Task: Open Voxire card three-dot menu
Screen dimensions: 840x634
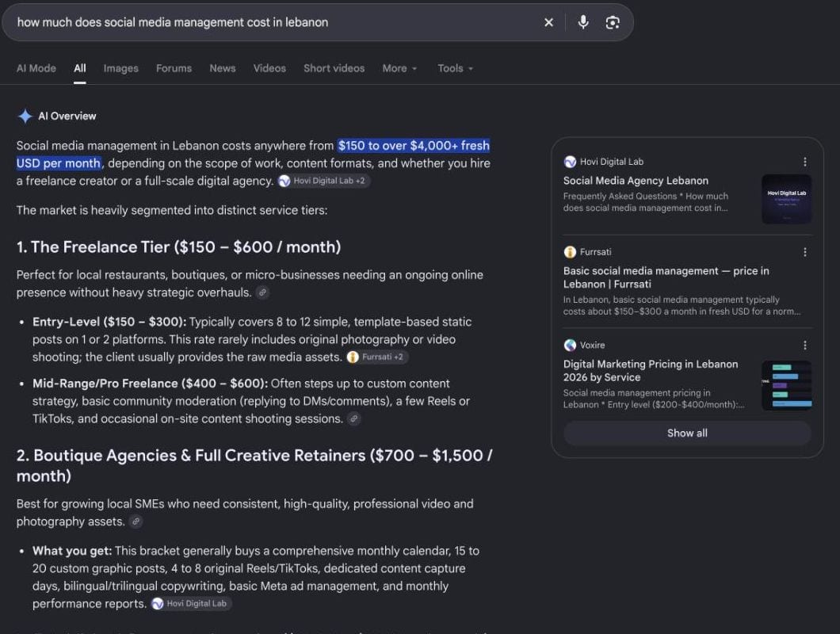Action: [x=804, y=346]
